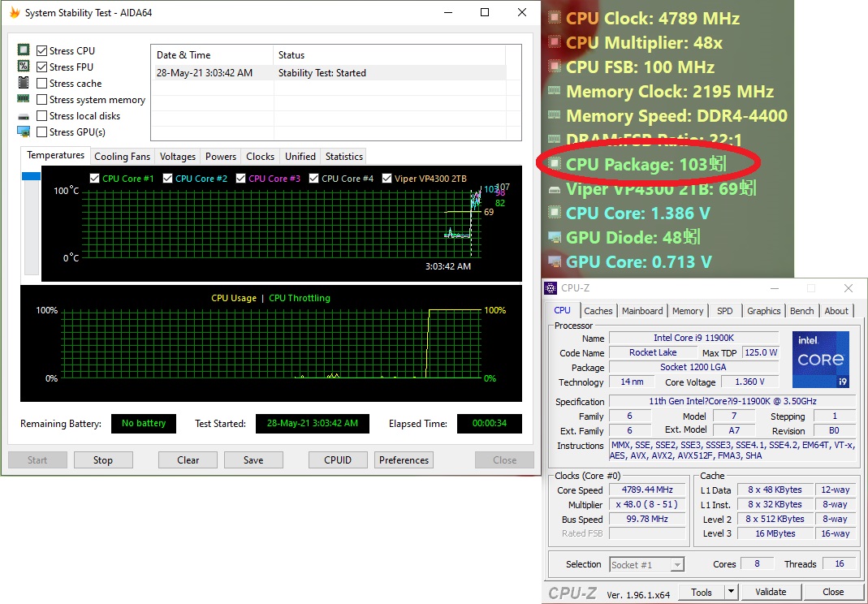Select the Stability Test: Started log row
This screenshot has width=868, height=604.
click(328, 72)
